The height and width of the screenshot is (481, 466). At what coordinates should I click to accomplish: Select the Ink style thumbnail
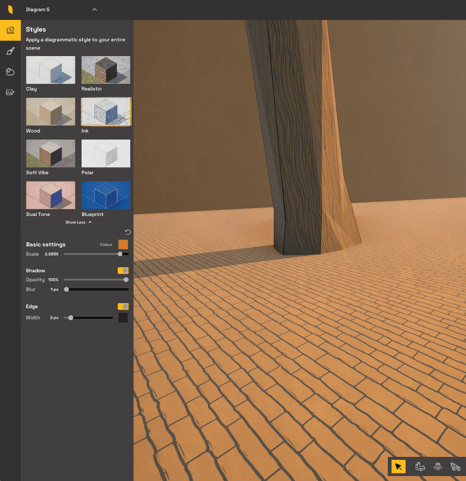click(106, 112)
